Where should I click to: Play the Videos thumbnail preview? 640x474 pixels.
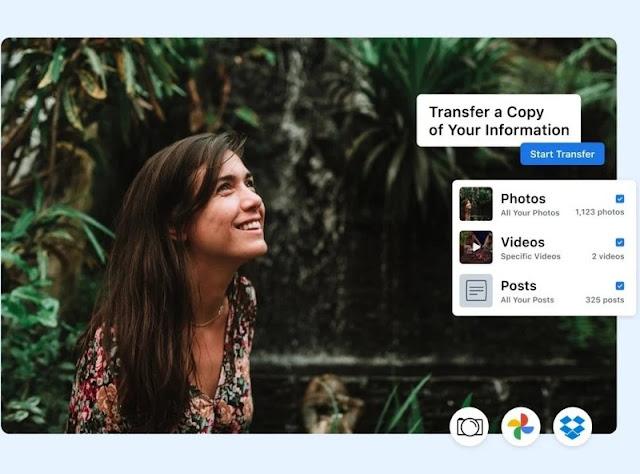point(476,247)
